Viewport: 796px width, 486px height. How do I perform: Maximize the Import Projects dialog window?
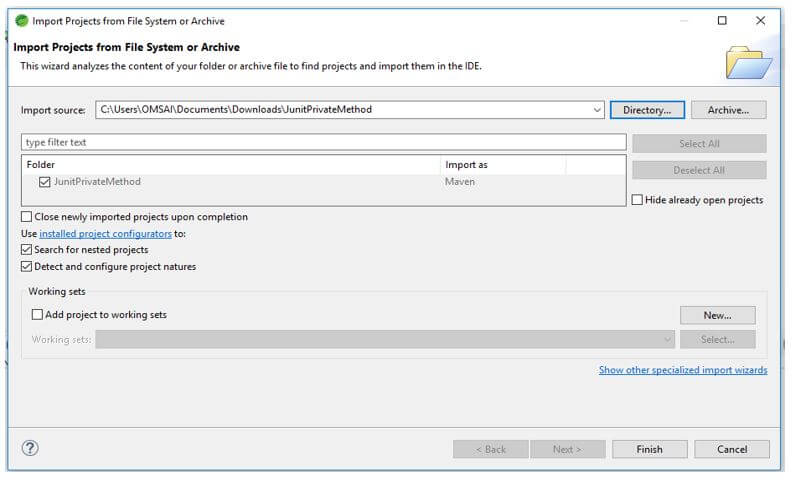(722, 20)
